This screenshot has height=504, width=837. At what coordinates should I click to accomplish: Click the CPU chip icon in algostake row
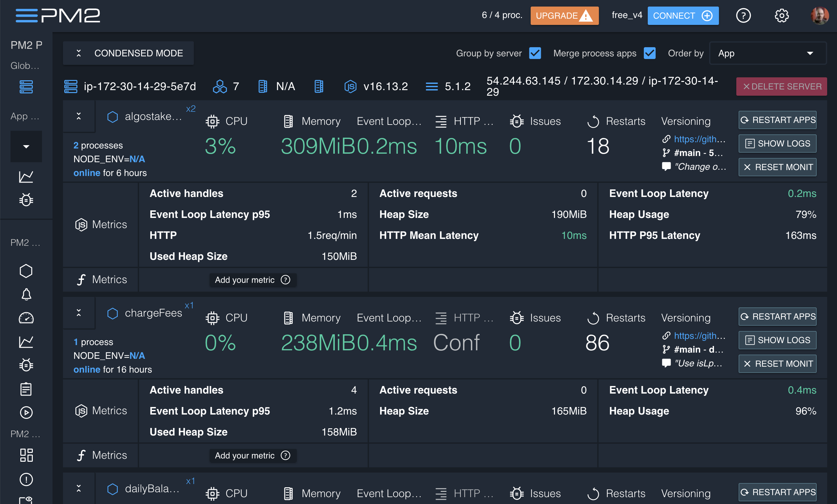212,122
